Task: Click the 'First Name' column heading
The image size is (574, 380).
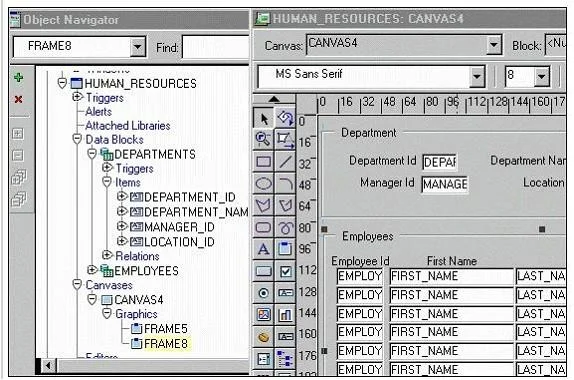Action: [452, 261]
